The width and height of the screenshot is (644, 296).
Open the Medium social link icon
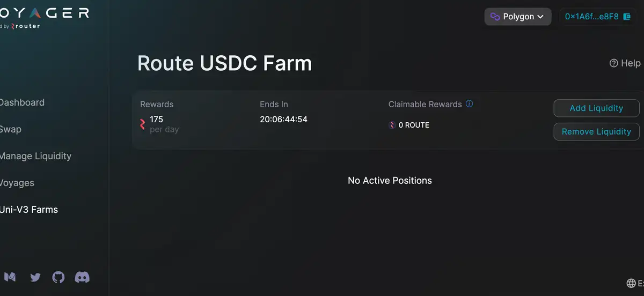click(x=10, y=277)
